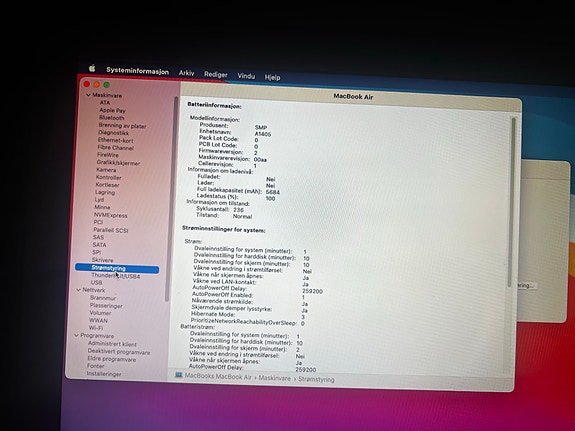The image size is (575, 431).
Task: Select Lagring in the sidebar
Action: point(105,192)
